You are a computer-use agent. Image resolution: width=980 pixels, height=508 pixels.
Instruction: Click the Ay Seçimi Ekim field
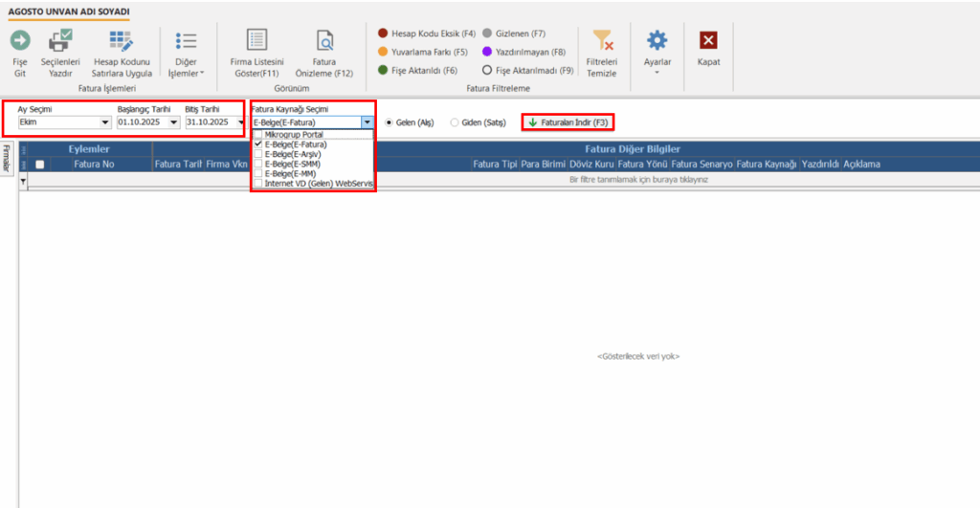coord(58,122)
